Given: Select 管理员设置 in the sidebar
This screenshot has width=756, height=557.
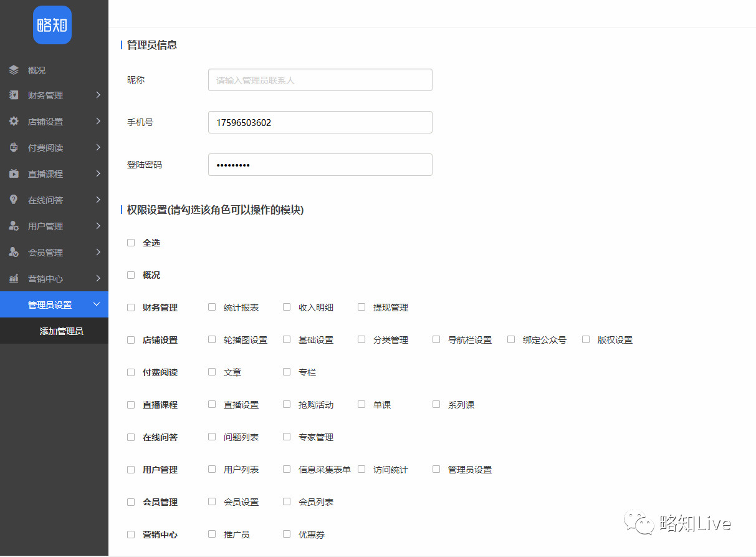Looking at the screenshot, I should click(x=54, y=304).
